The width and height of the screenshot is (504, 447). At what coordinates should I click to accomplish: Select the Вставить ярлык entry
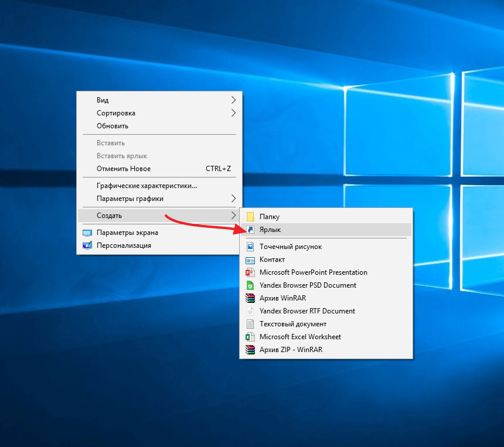click(159, 155)
